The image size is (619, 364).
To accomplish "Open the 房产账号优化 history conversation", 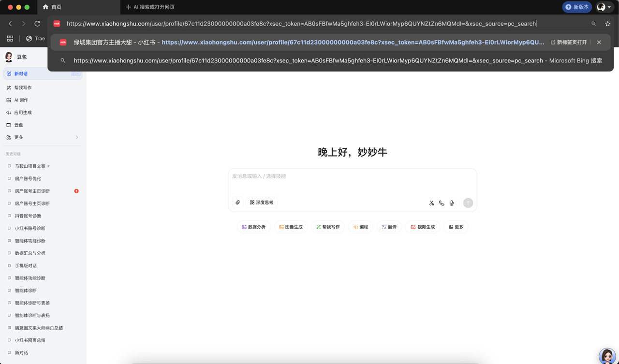I will coord(29,178).
